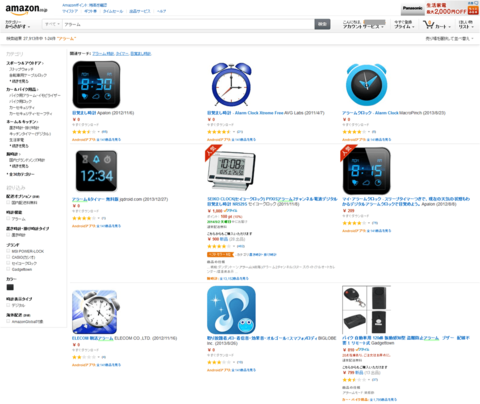480x404 pixels.
Task: Open the sort order dropdown
Action: [449, 39]
